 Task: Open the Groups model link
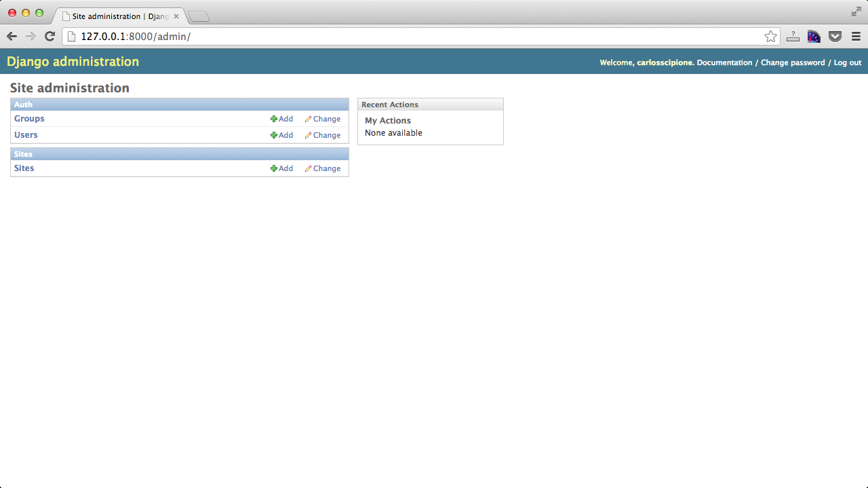(29, 119)
